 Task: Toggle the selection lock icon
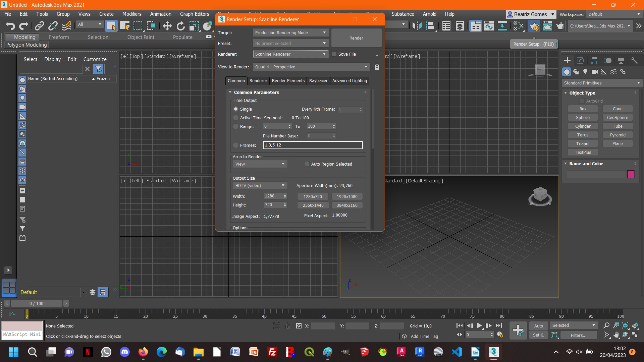coord(287,326)
